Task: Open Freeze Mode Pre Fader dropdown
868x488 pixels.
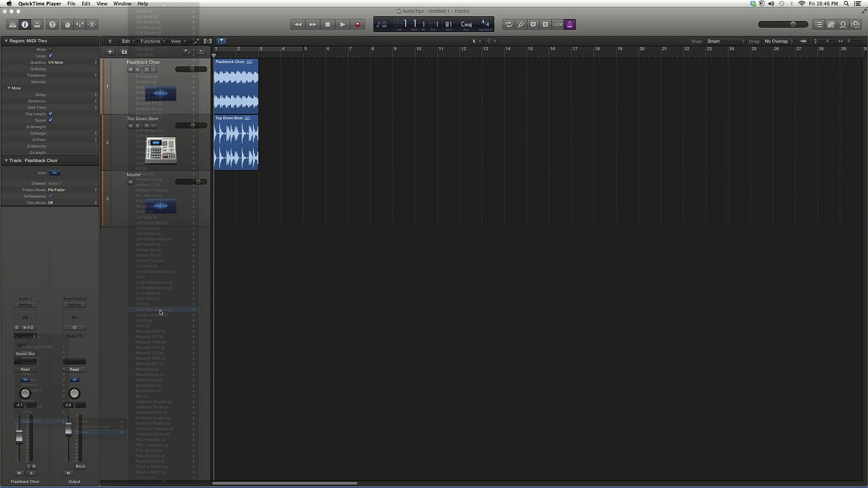Action: (73, 190)
